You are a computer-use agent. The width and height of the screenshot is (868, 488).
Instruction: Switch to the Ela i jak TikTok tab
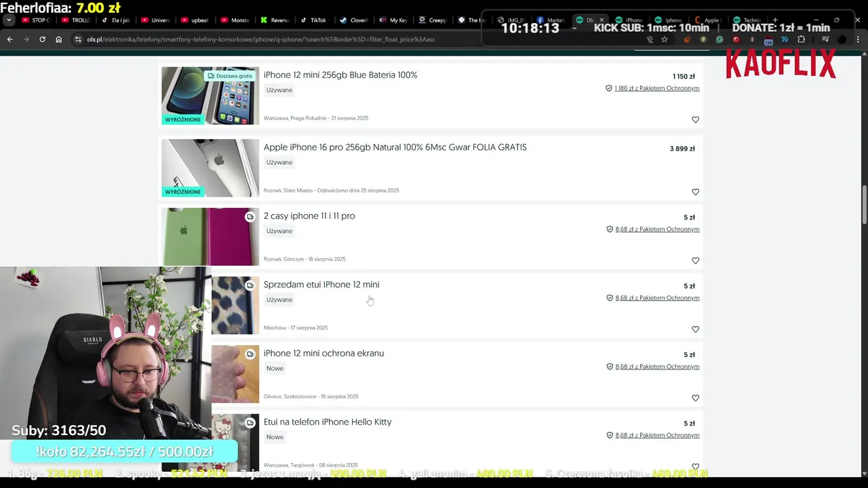(116, 20)
